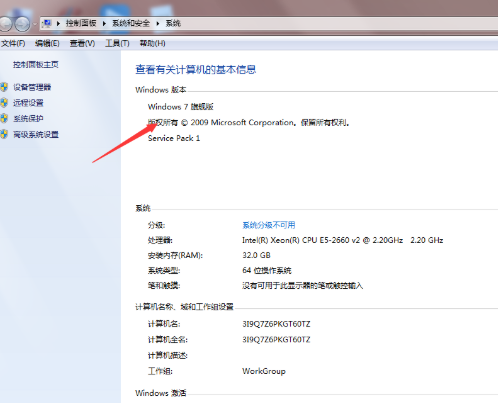Click the 查看有关计算机的基本信息 heading

pos(196,69)
